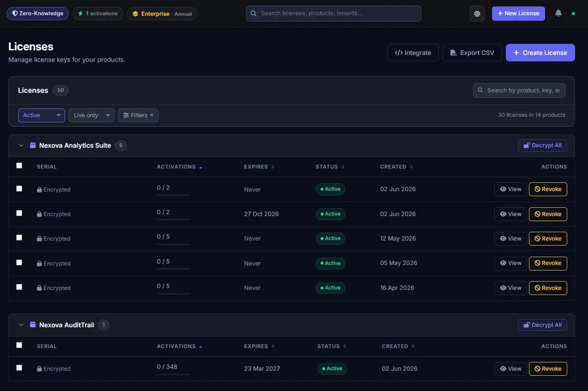Revoke the license expiring 27 Oct 2026
The image size is (588, 391).
point(548,214)
